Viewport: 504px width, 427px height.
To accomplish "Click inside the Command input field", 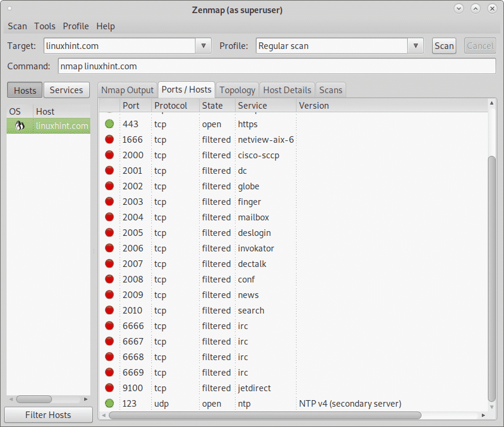I will click(x=277, y=66).
